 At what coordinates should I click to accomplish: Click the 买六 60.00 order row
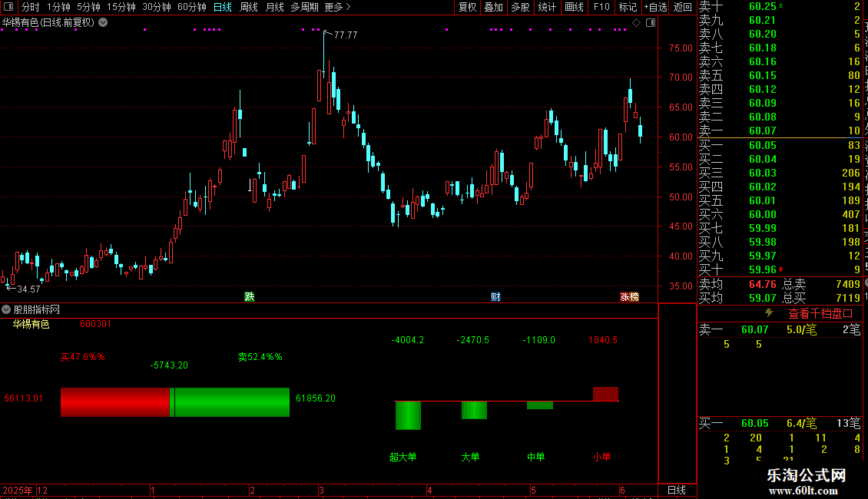780,214
